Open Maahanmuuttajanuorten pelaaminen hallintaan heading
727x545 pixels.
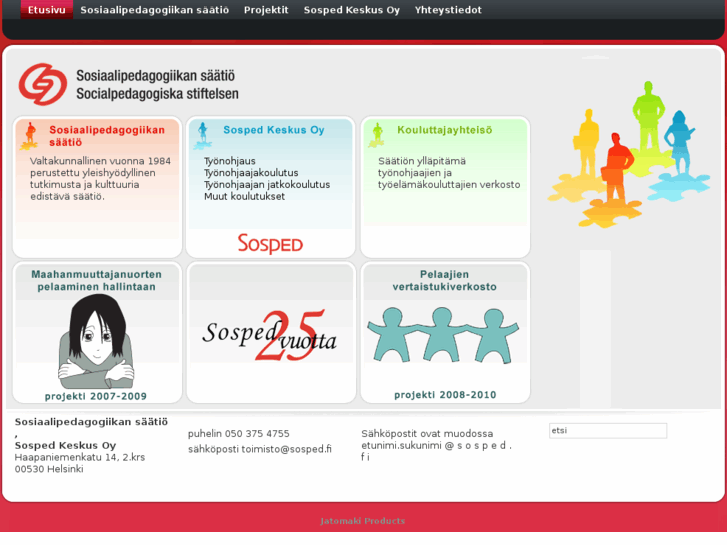(x=96, y=281)
